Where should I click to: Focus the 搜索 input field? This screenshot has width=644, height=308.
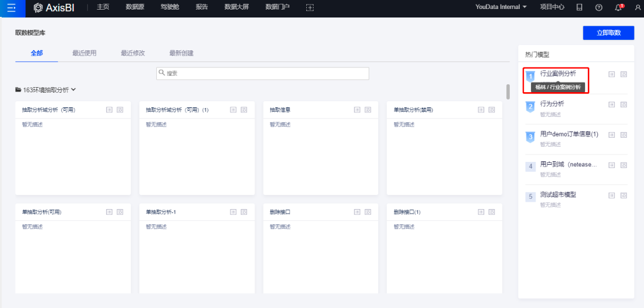click(262, 74)
